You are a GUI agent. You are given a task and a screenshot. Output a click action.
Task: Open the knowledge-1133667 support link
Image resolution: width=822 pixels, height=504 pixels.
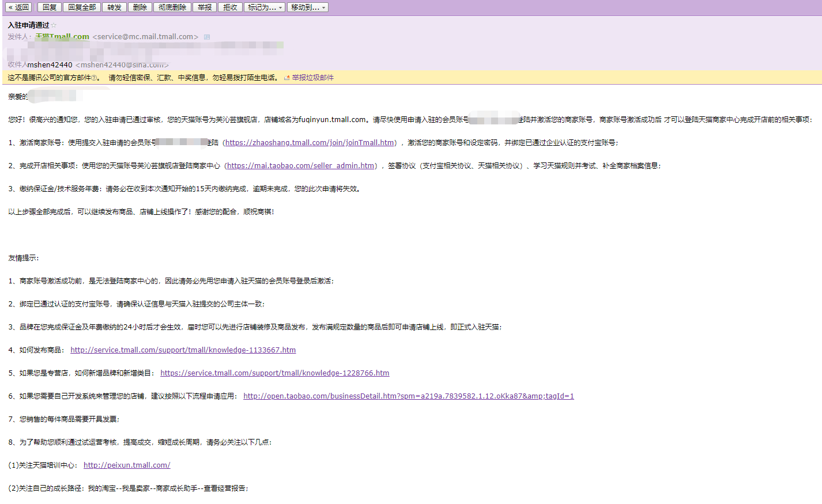pos(183,350)
